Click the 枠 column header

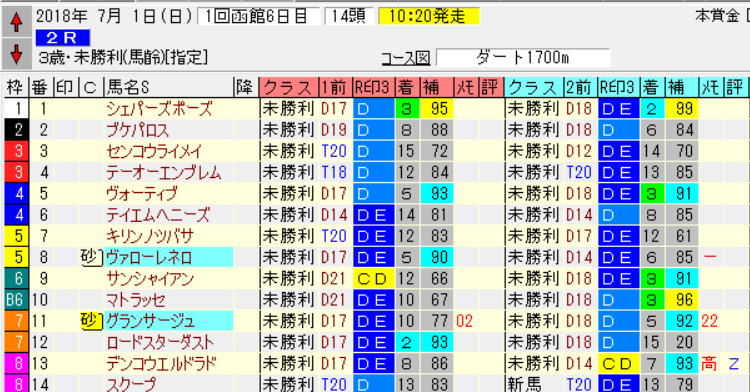pos(16,87)
